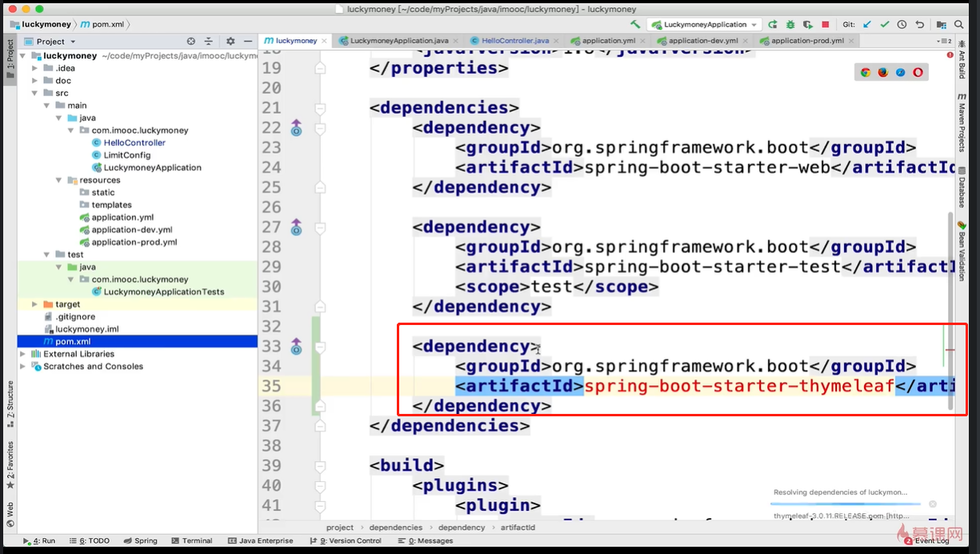The width and height of the screenshot is (980, 554).
Task: Open pom.xml in Safari browser icon
Action: (900, 72)
